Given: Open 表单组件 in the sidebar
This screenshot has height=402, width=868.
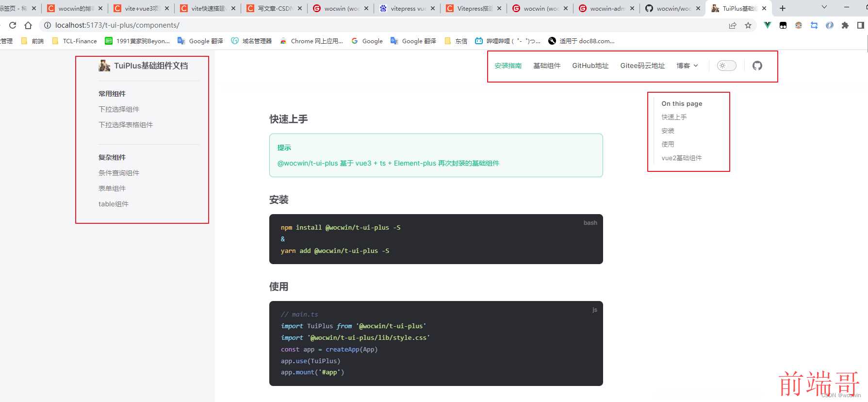Looking at the screenshot, I should coord(112,188).
